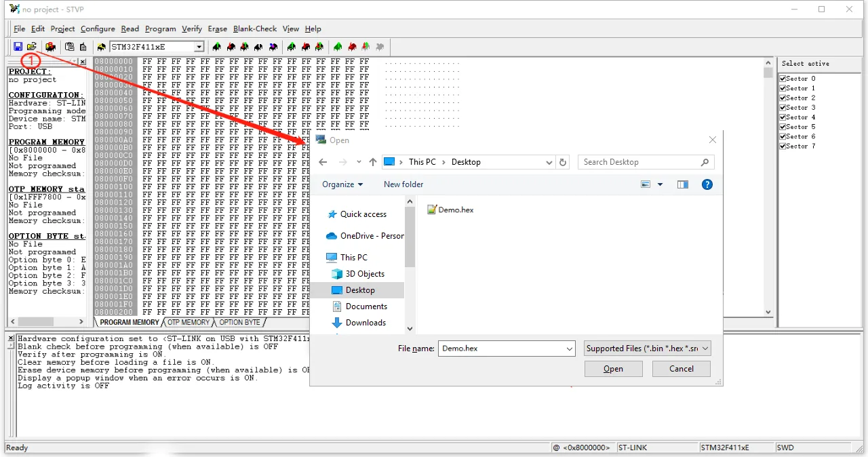Open the File menu

pos(19,28)
